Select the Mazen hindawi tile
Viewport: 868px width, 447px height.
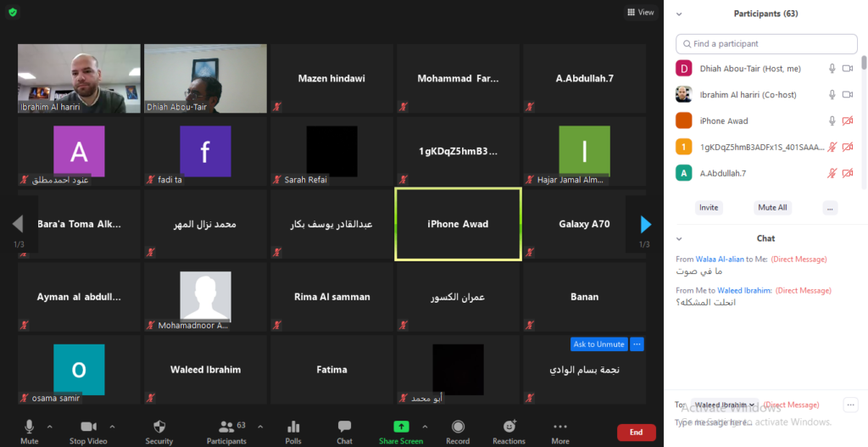pyautogui.click(x=331, y=79)
